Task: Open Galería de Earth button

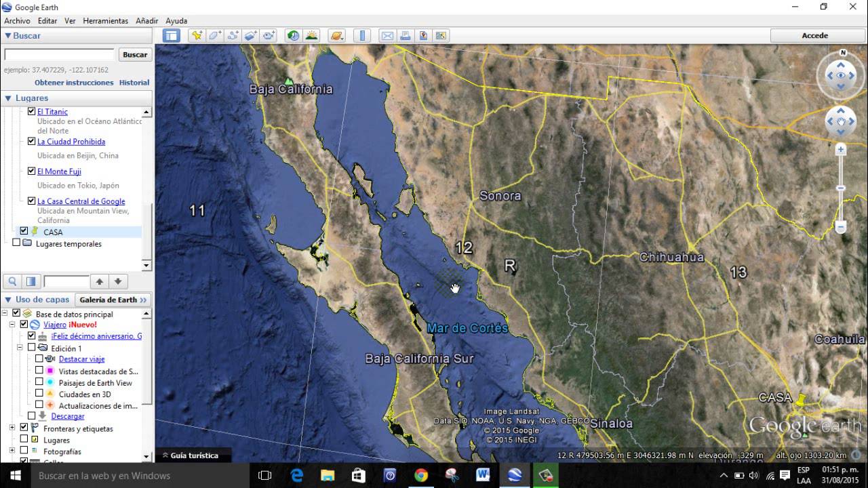Action: click(x=113, y=300)
